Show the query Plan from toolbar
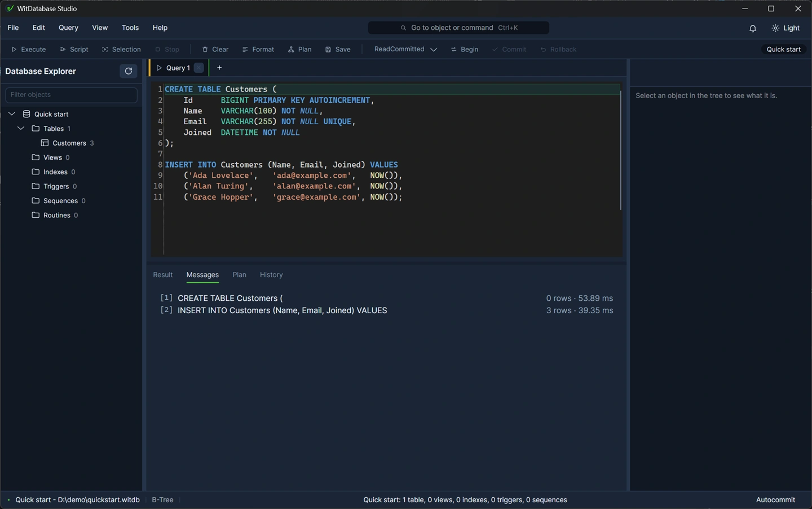812x509 pixels. point(299,49)
